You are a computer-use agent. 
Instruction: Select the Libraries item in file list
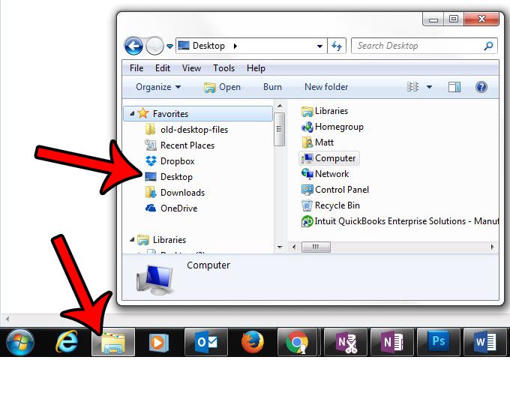[x=325, y=111]
